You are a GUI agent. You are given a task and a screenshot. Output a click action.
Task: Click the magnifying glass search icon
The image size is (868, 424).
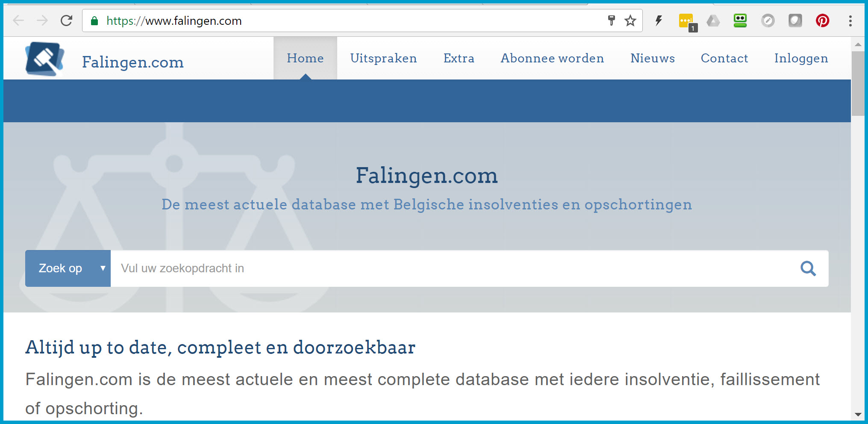click(x=808, y=268)
